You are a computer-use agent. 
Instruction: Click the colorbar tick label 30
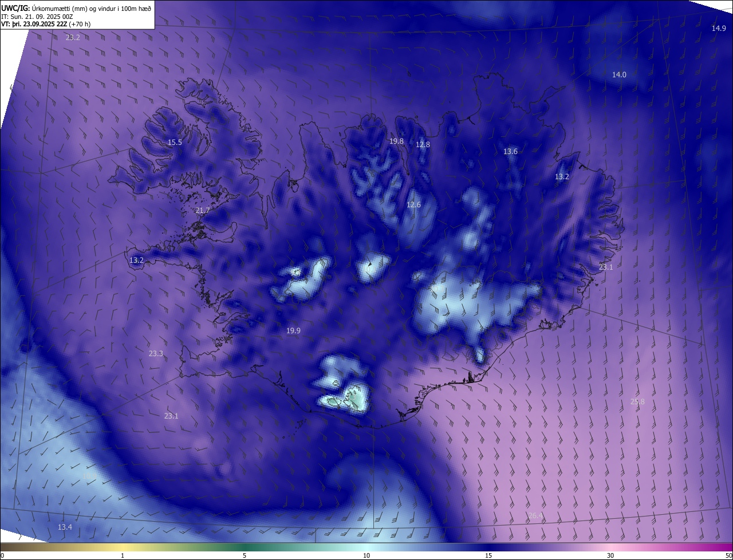click(610, 555)
